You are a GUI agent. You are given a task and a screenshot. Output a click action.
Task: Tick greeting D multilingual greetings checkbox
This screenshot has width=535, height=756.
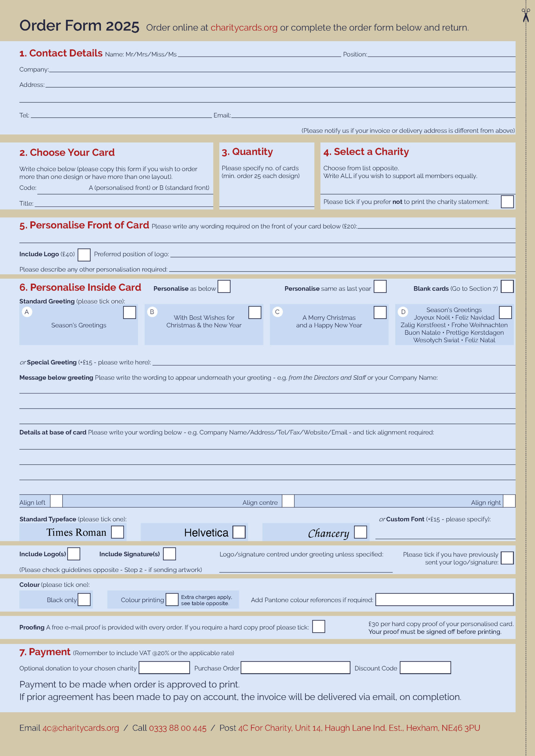tap(505, 312)
